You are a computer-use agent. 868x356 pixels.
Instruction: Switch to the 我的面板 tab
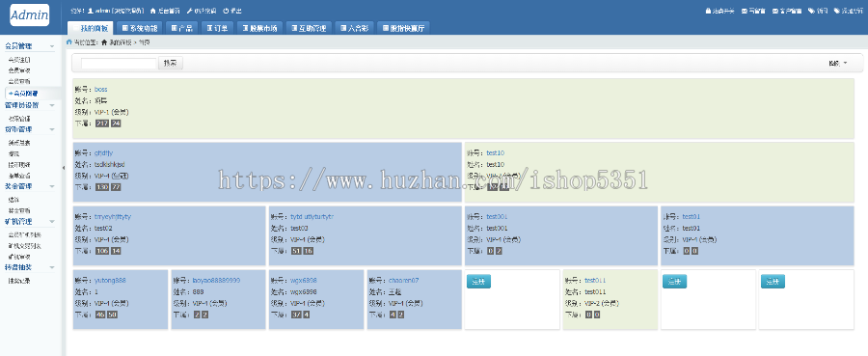tap(91, 28)
